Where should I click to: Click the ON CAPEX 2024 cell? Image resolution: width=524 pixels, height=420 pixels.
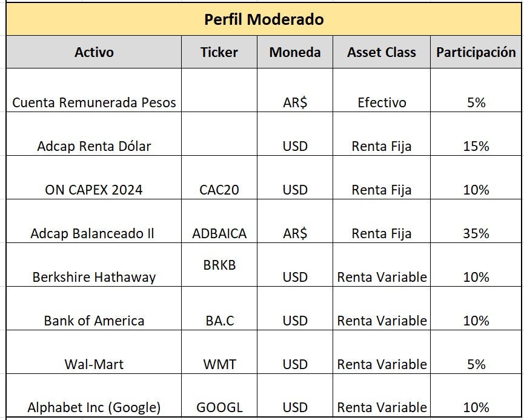[x=94, y=178]
